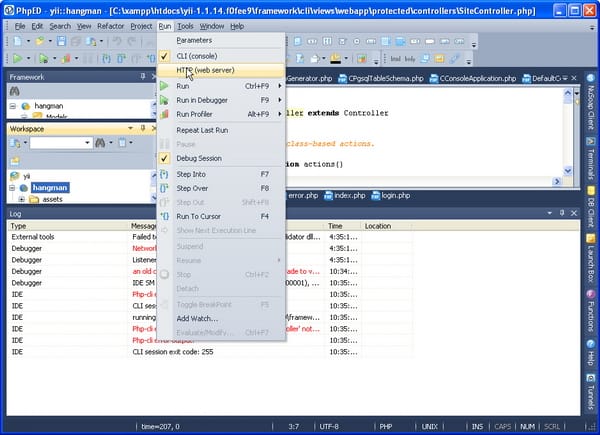Choose Step Over in Run menu
The image size is (600, 435).
point(221,188)
